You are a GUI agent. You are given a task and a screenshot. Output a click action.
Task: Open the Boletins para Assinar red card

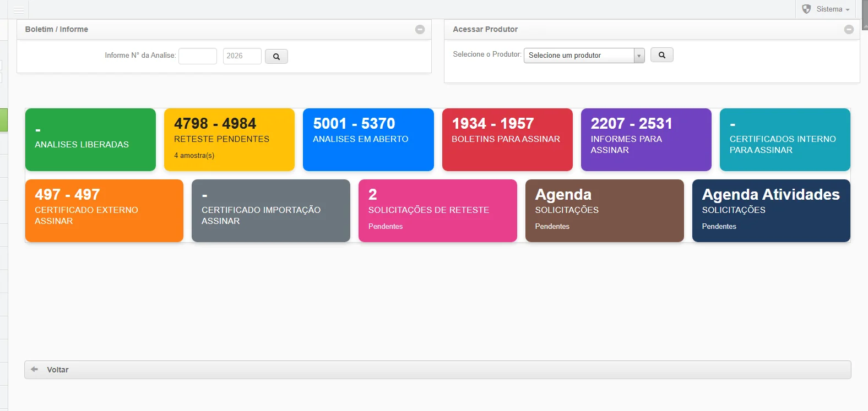click(x=507, y=140)
